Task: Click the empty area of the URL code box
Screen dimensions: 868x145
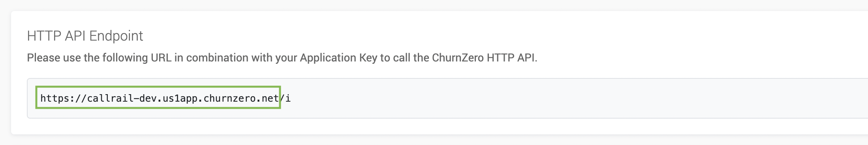Action: (x=577, y=98)
